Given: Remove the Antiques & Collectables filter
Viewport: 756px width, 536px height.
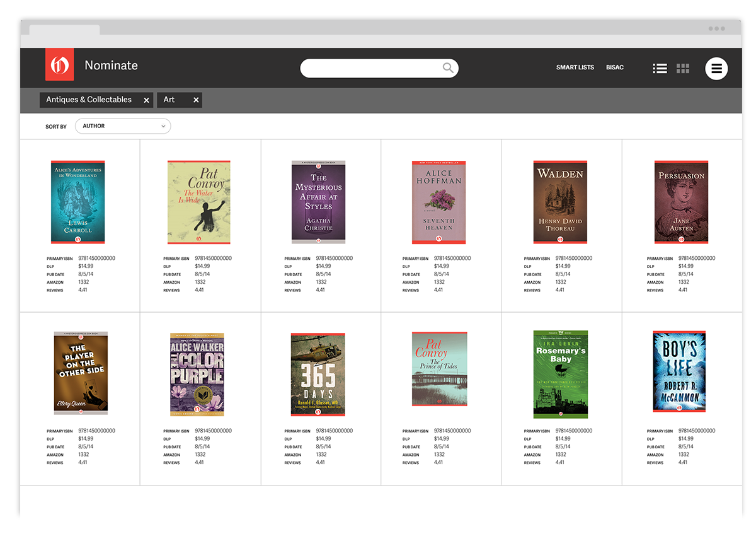Looking at the screenshot, I should [x=146, y=100].
